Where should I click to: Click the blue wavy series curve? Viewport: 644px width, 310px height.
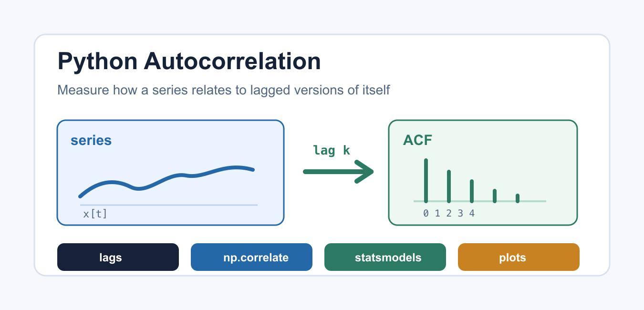pyautogui.click(x=167, y=181)
